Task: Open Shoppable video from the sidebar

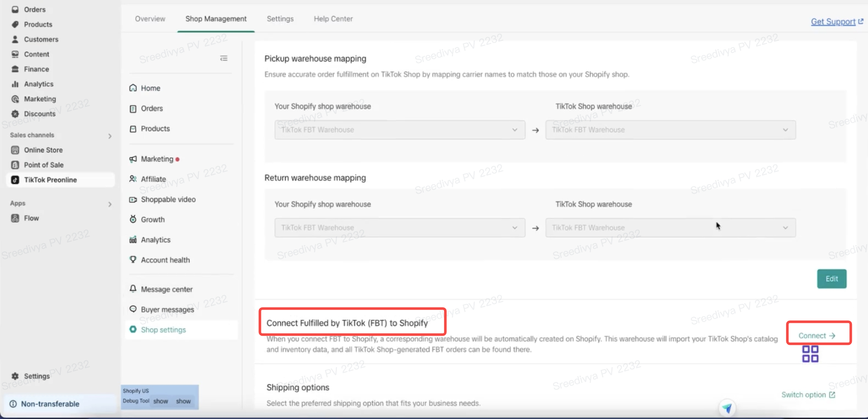Action: tap(168, 200)
